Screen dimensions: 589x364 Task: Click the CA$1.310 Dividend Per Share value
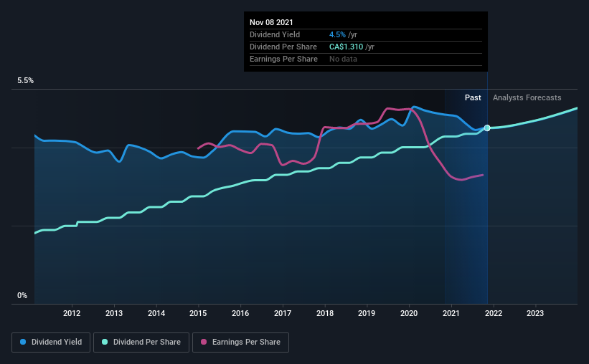(x=346, y=47)
